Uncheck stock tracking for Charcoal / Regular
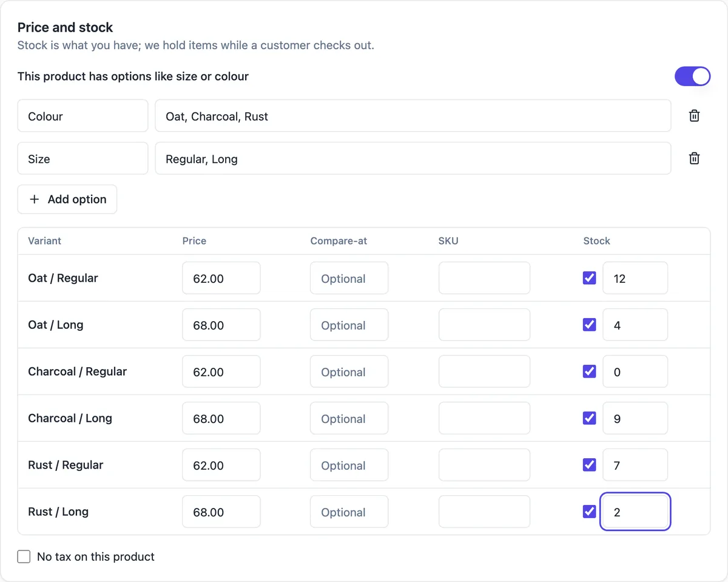 [x=589, y=371]
